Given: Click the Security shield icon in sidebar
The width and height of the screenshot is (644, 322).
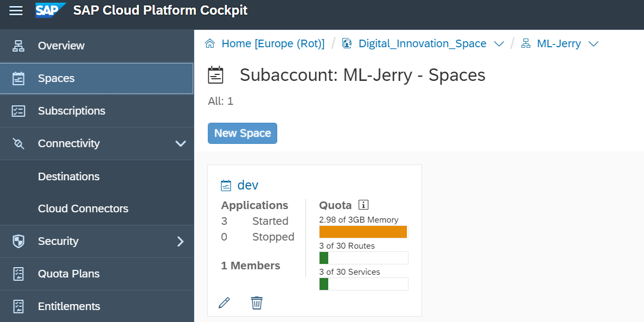Looking at the screenshot, I should 18,241.
